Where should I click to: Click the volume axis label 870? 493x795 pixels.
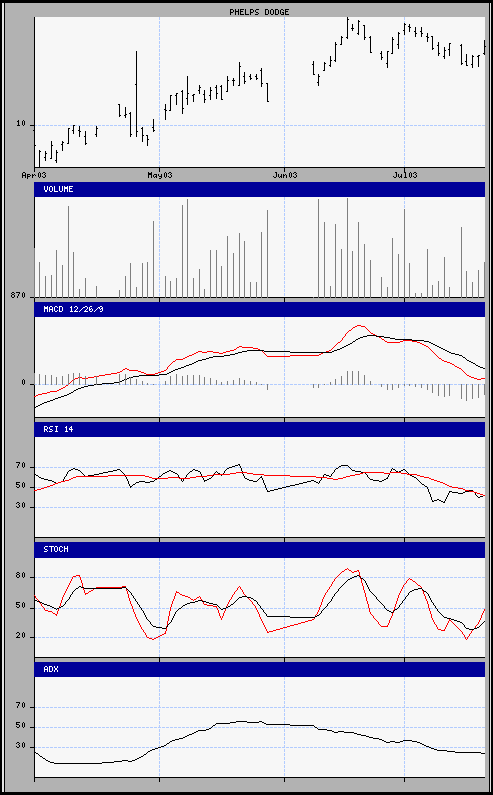(18, 296)
